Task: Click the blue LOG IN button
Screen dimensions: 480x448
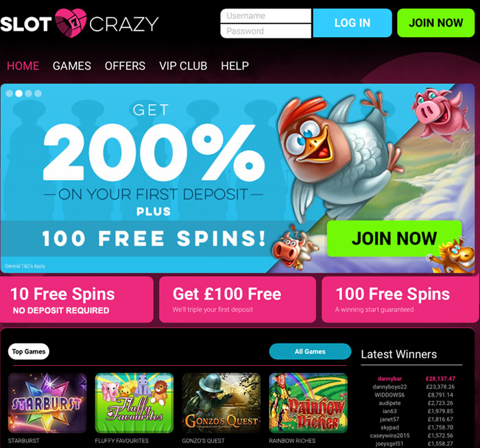Action: tap(352, 23)
